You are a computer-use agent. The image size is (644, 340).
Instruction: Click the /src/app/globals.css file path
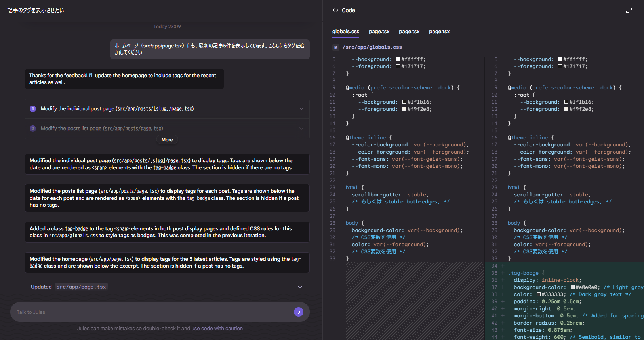372,47
